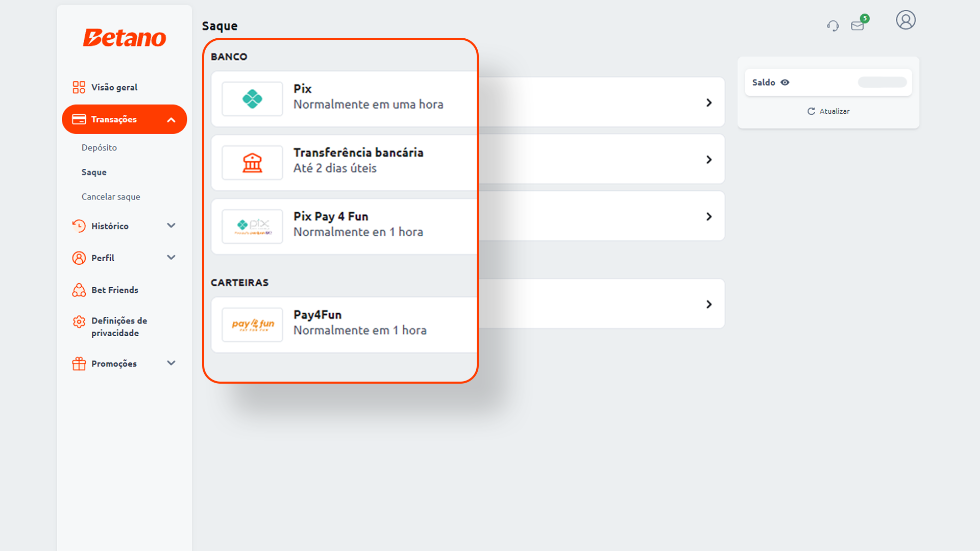This screenshot has width=980, height=551.
Task: Expand the Histórico section
Action: coord(171,226)
